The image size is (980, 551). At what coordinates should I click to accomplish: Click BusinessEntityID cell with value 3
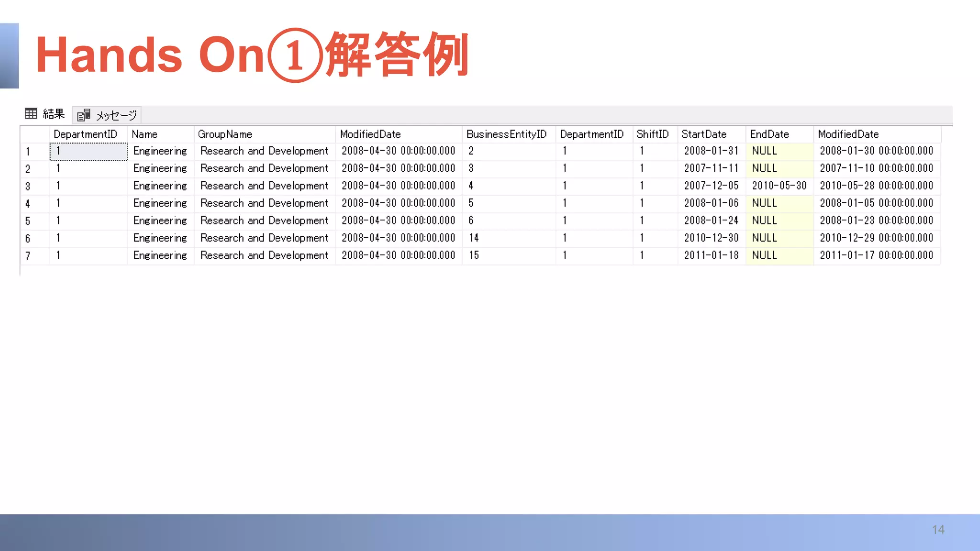pos(509,168)
